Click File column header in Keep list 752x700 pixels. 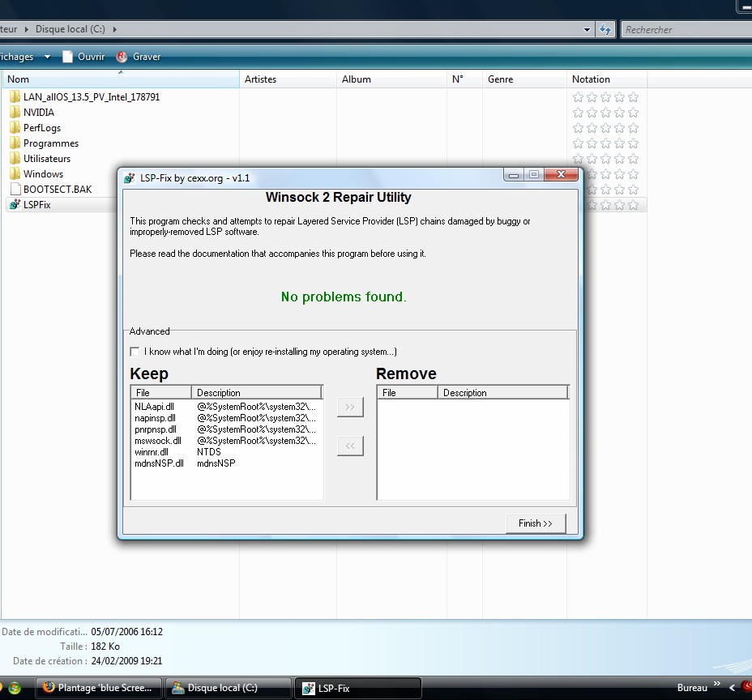(x=161, y=393)
